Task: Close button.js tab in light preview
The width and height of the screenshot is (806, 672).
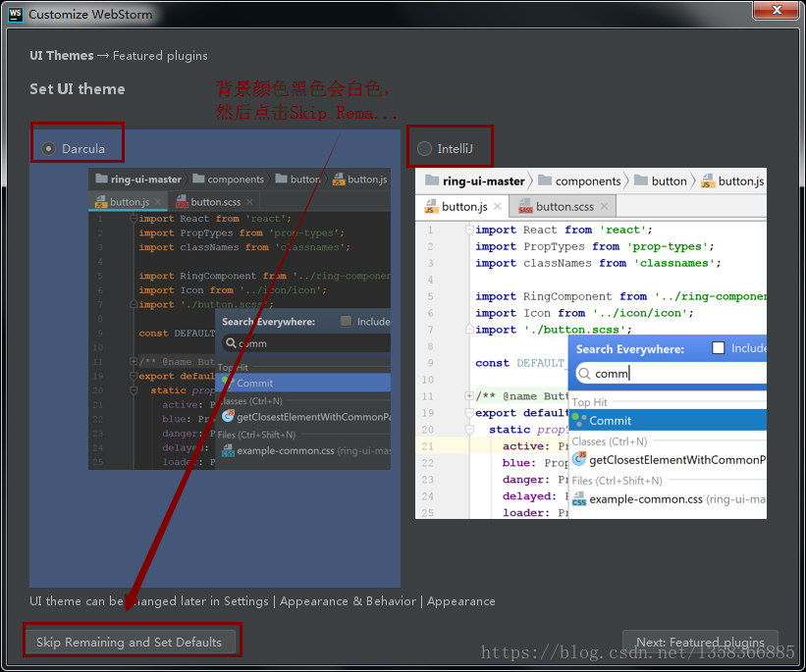Action: pyautogui.click(x=497, y=207)
